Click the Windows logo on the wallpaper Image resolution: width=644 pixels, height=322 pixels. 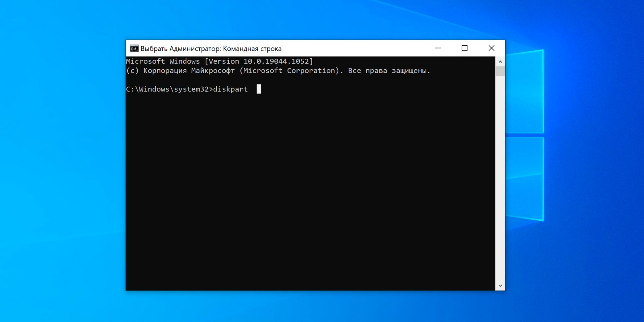pyautogui.click(x=525, y=135)
